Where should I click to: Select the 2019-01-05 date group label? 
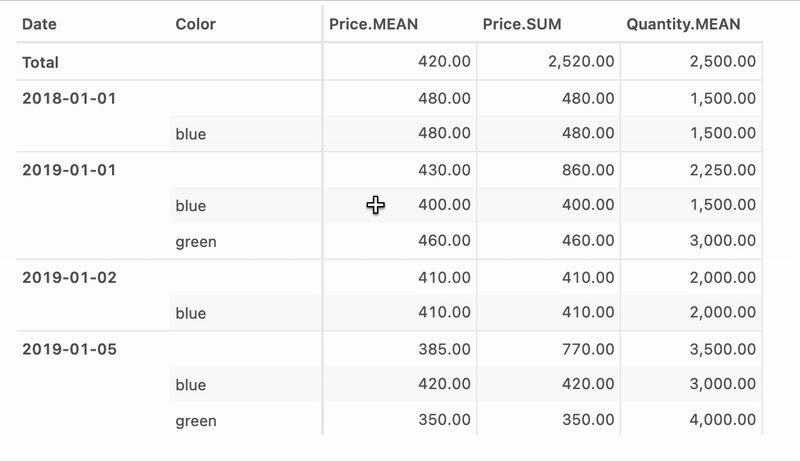(x=69, y=350)
